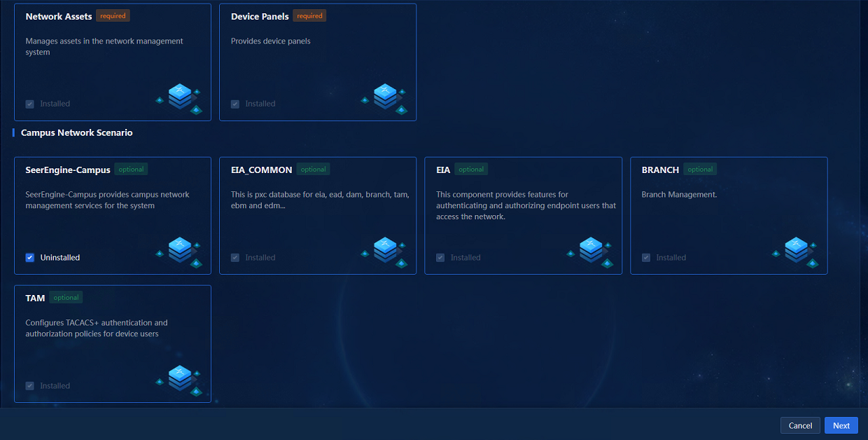Click the TAM Installed checkbox
This screenshot has width=868, height=440.
[x=30, y=386]
